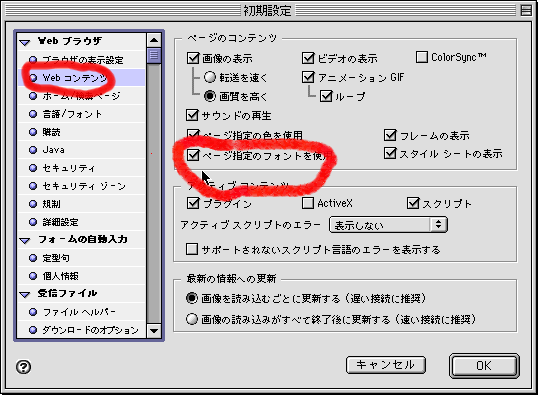Click the window collapse box in title bar
The width and height of the screenshot is (538, 395).
[x=526, y=10]
